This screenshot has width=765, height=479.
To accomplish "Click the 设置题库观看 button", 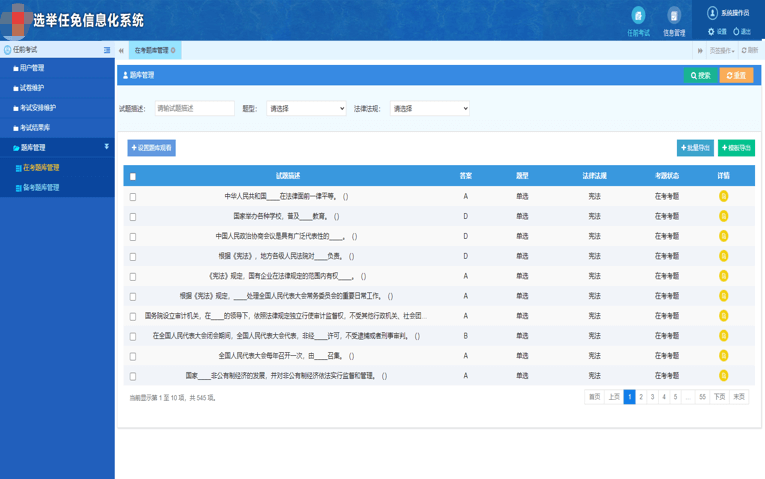I will (x=151, y=148).
